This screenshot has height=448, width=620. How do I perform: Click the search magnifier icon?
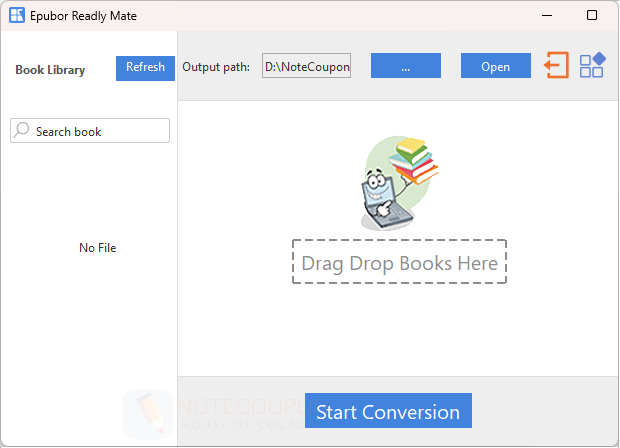click(x=22, y=130)
